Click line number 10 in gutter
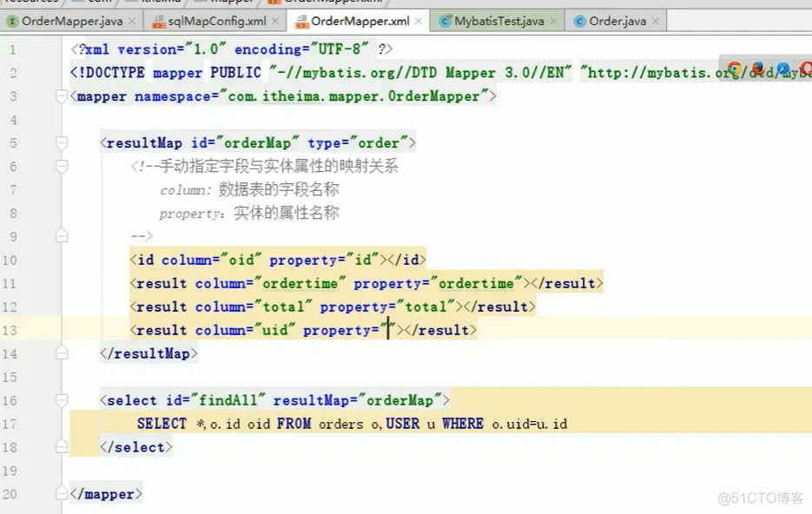 (10, 260)
